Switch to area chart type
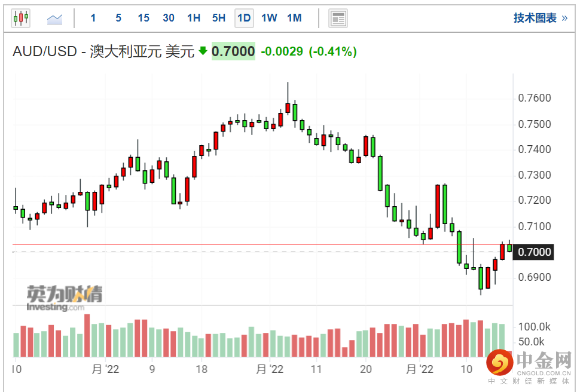Viewport: 580px width, 392px height. [55, 19]
